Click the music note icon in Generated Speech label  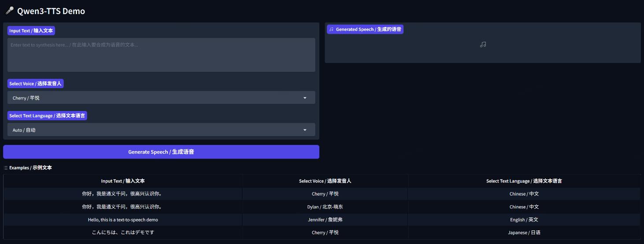point(331,30)
